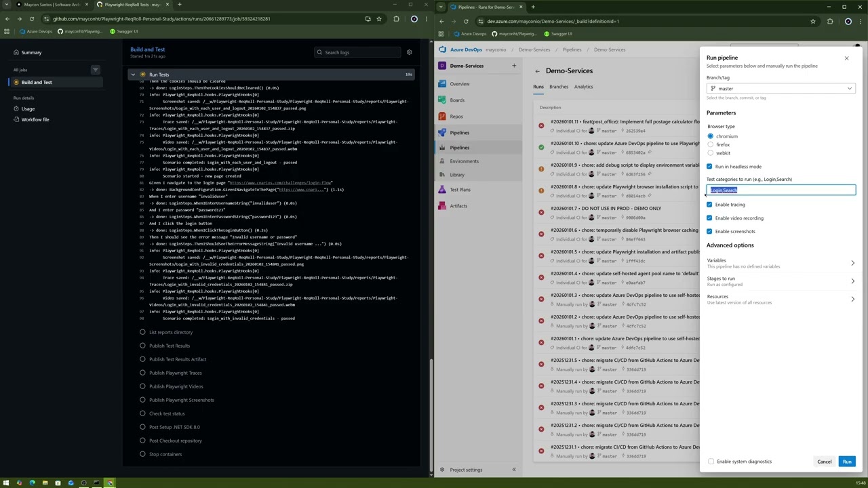868x488 pixels.
Task: Open Overview in Azure DevOps sidebar
Action: point(459,83)
